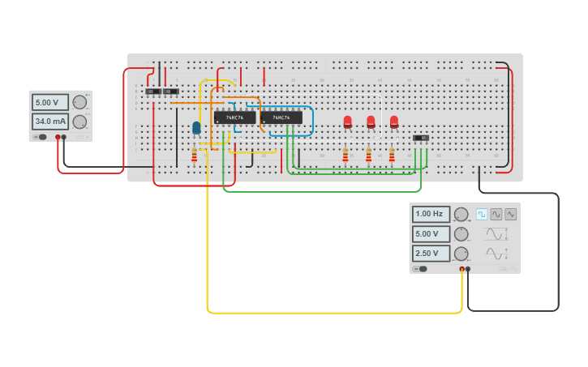Select resistor under the leftmost red LED
Viewport: 588px width, 367px height.
(346, 154)
